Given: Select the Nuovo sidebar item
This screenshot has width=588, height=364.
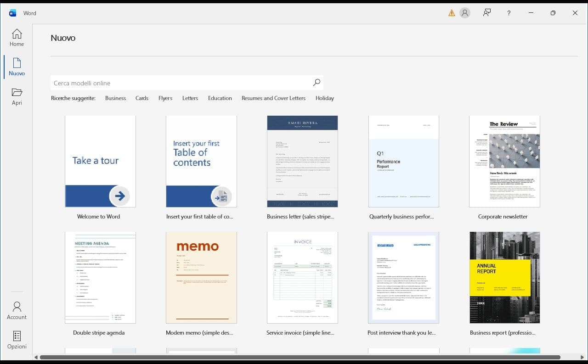Looking at the screenshot, I should click(17, 67).
